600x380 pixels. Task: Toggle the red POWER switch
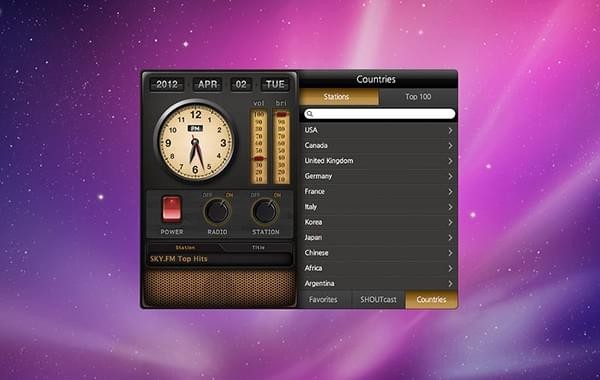point(171,209)
